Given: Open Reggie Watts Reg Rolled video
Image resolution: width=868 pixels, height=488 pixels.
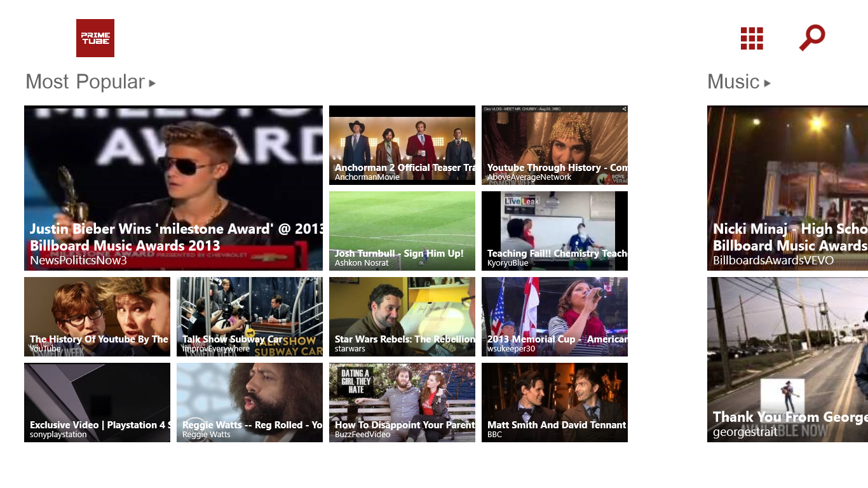Looking at the screenshot, I should [249, 402].
